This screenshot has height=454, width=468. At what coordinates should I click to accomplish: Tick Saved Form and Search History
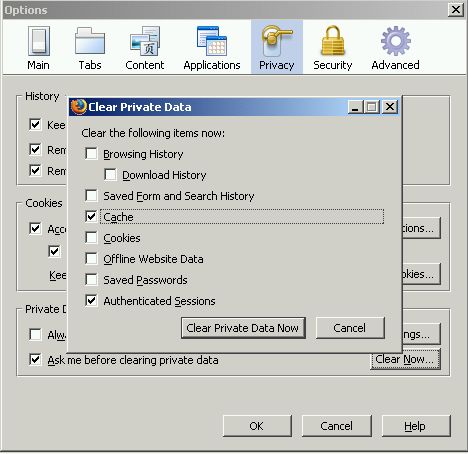[91, 196]
